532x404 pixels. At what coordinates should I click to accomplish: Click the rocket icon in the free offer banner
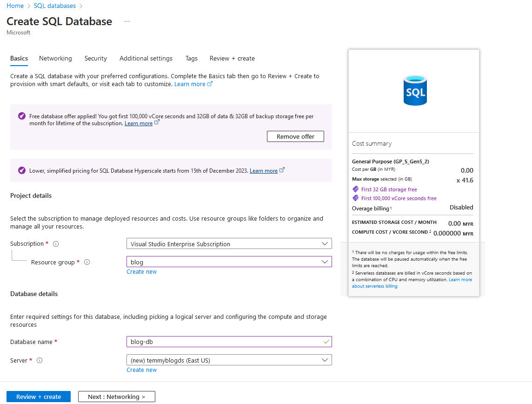(x=22, y=116)
